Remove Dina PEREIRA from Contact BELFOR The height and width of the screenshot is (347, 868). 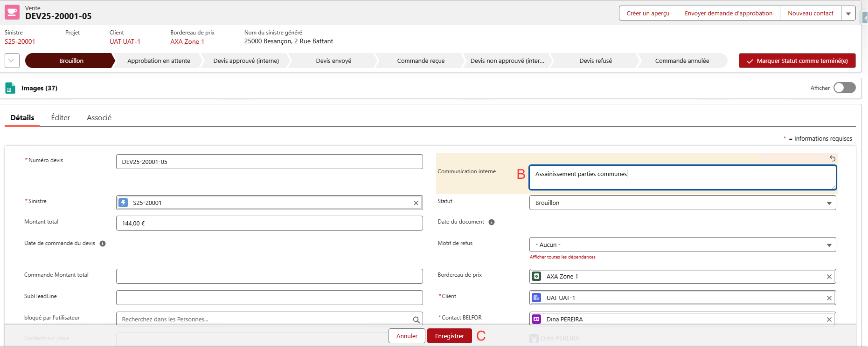[x=829, y=320]
